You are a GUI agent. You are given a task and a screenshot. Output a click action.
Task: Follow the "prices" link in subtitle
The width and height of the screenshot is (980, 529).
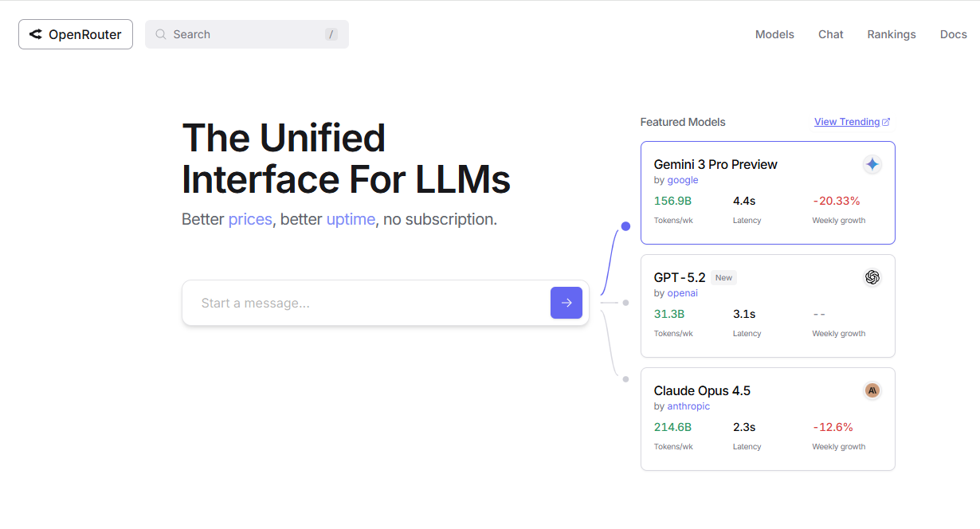250,219
